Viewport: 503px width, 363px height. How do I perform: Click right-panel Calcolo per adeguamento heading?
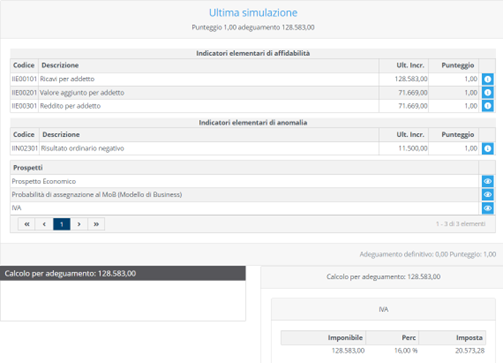[383, 277]
